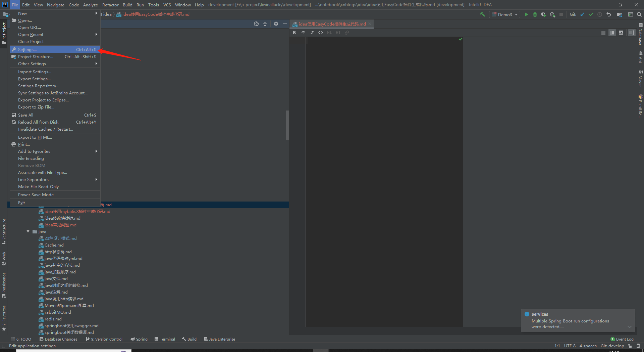Expand the Open Recent submenu

coord(55,35)
